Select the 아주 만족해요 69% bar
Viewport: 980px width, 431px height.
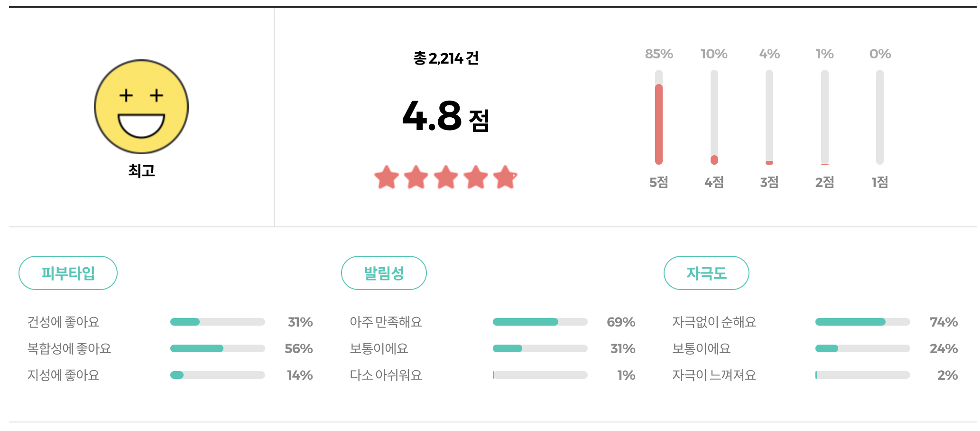point(540,321)
